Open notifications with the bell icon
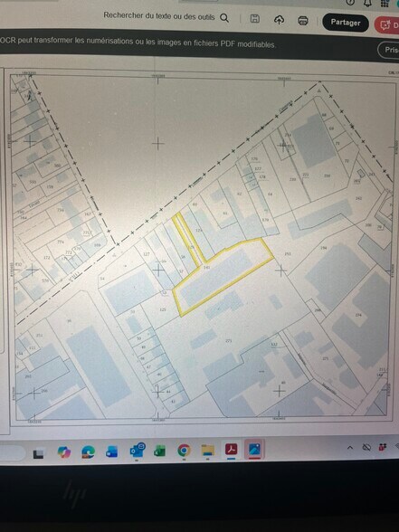Image resolution: width=399 pixels, height=532 pixels. (x=368, y=3)
